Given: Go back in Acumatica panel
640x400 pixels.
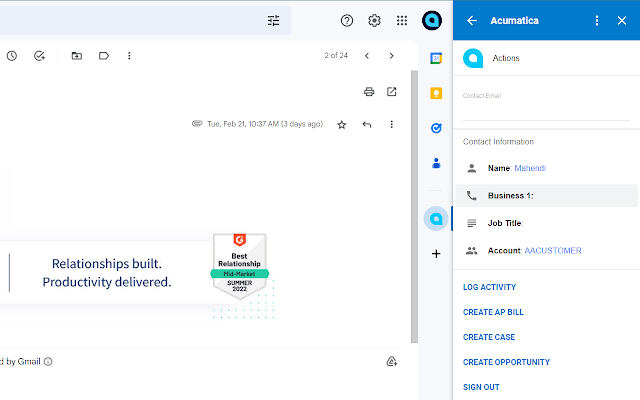Looking at the screenshot, I should coord(472,20).
